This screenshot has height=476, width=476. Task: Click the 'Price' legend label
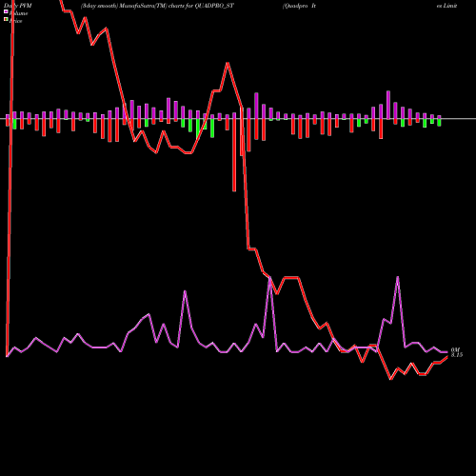[x=15, y=21]
